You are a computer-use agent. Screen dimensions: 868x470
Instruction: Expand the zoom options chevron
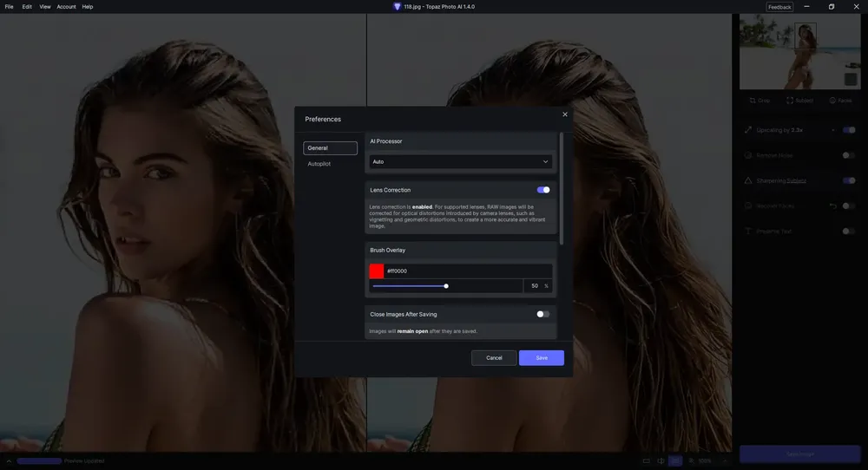(724, 460)
